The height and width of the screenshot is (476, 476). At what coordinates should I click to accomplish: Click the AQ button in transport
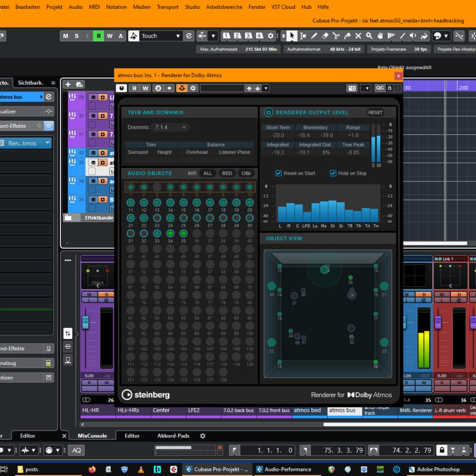pos(77,450)
